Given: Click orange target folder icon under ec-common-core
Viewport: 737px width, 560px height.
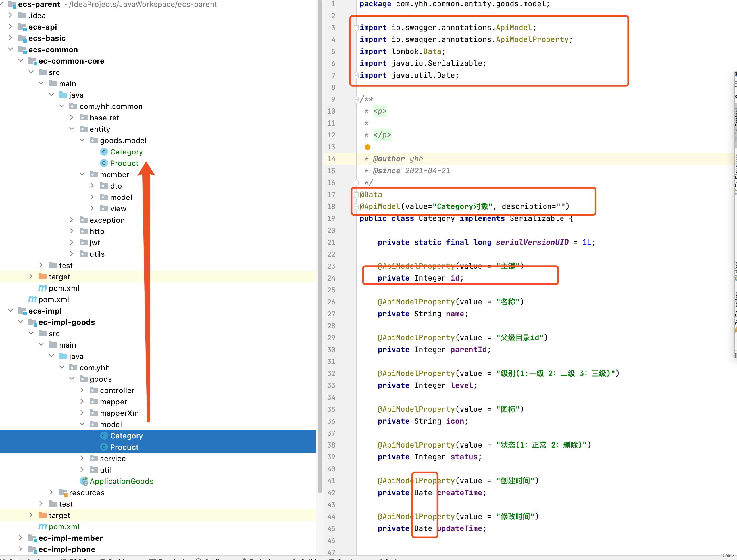Looking at the screenshot, I should [43, 277].
